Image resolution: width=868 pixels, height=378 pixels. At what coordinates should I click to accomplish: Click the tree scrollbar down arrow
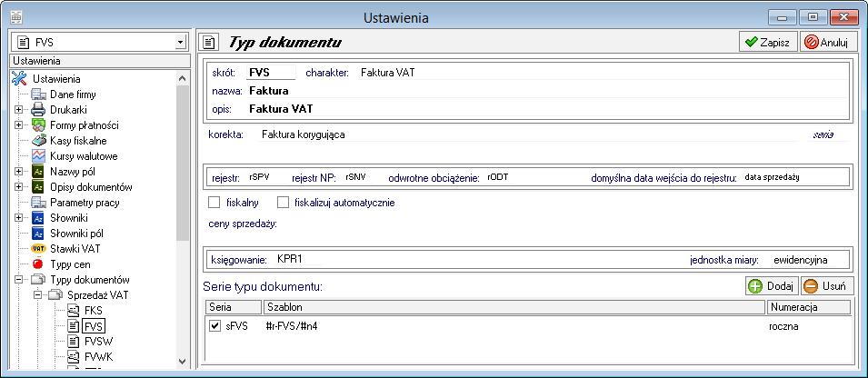[183, 362]
